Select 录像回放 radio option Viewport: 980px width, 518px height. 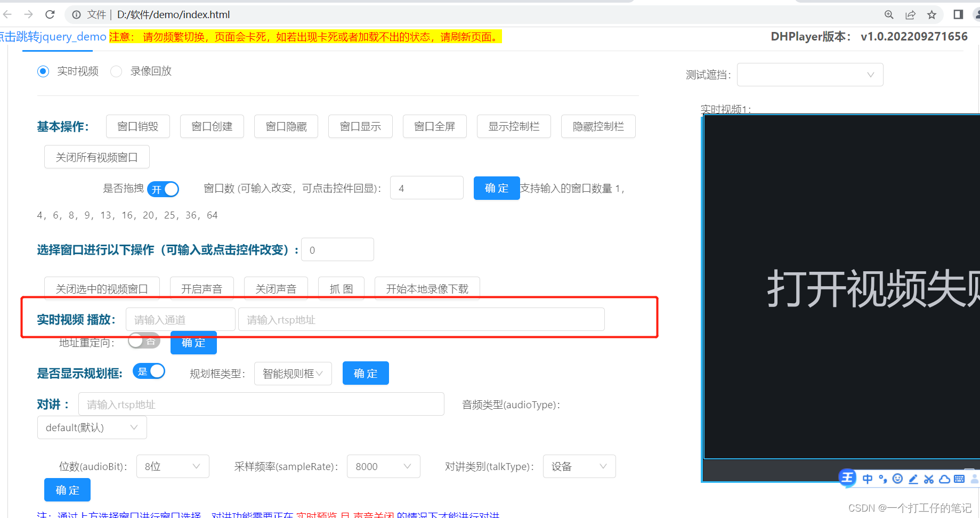[x=116, y=71]
